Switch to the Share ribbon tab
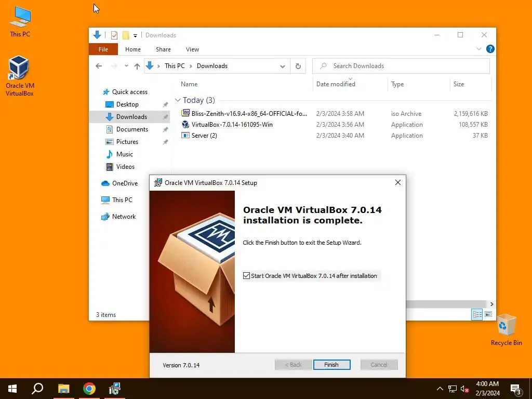This screenshot has height=399, width=532. (163, 49)
